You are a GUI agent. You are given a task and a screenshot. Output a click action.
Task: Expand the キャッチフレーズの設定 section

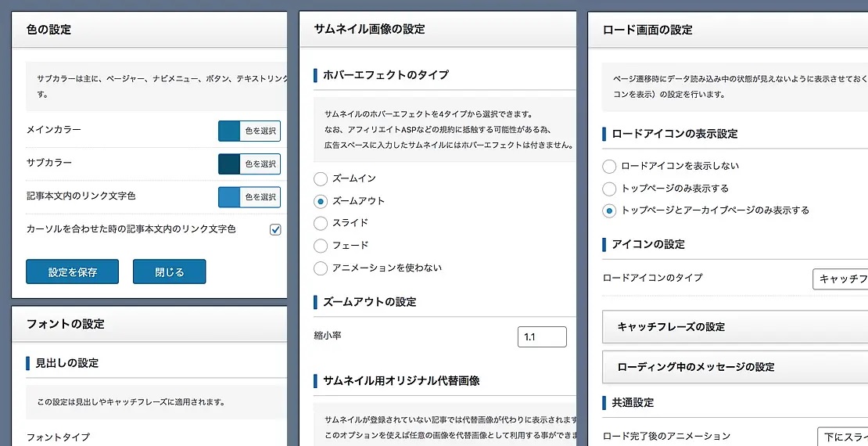click(735, 327)
